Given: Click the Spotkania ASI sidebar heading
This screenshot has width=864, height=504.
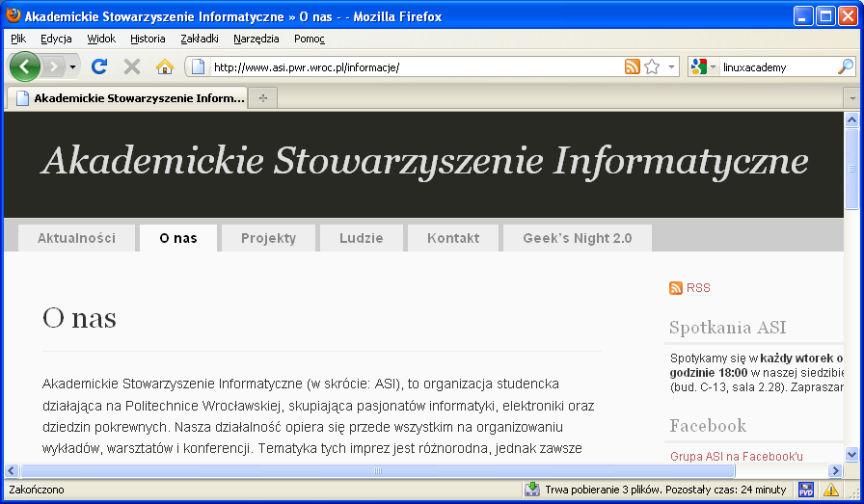Looking at the screenshot, I should pyautogui.click(x=727, y=328).
